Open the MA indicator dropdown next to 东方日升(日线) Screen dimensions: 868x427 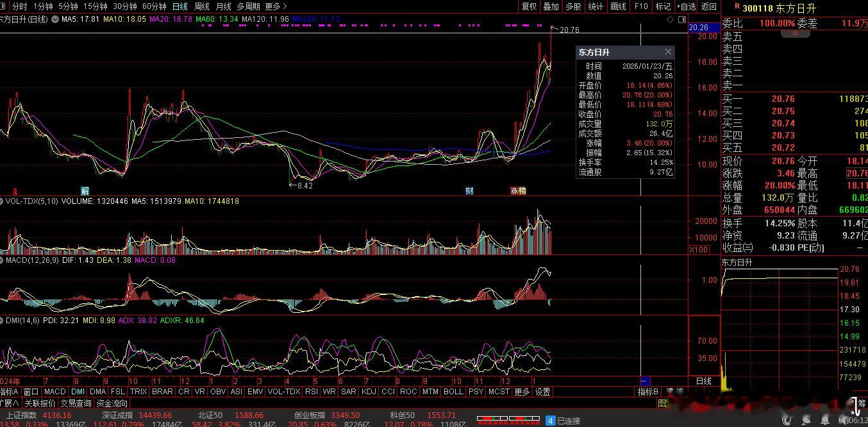point(56,19)
